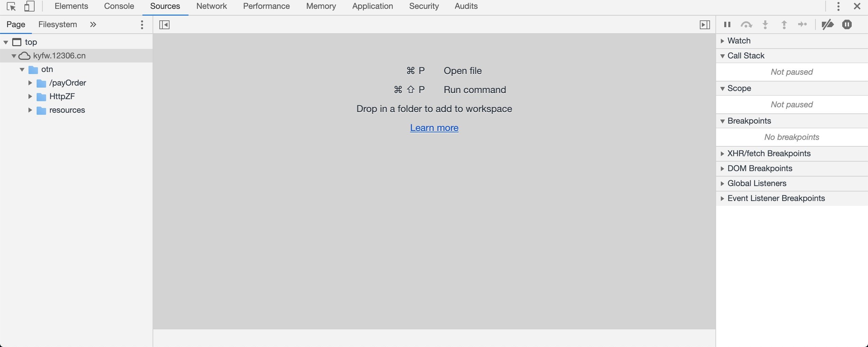Click the Learn more link
This screenshot has width=868, height=347.
(434, 128)
